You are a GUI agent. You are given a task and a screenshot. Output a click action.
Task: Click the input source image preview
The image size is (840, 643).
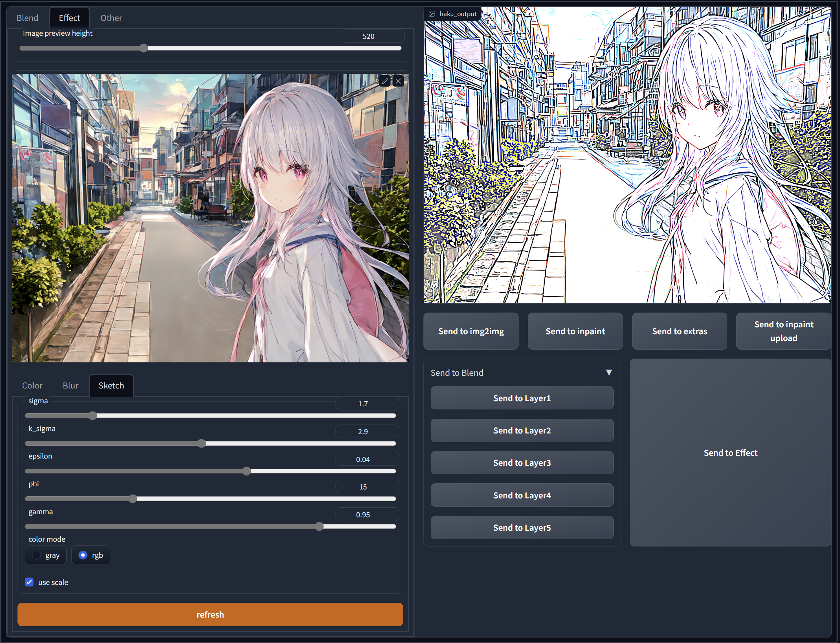[x=210, y=218]
